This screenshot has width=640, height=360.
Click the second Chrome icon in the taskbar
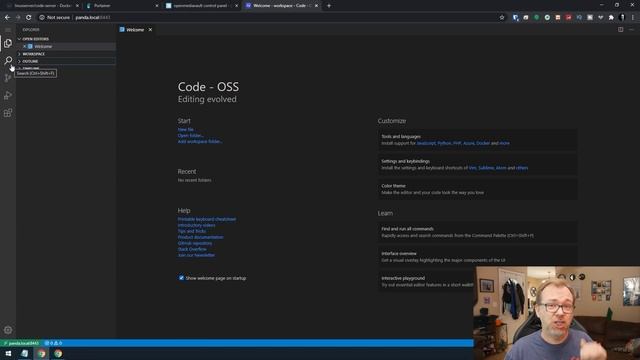coord(58,353)
